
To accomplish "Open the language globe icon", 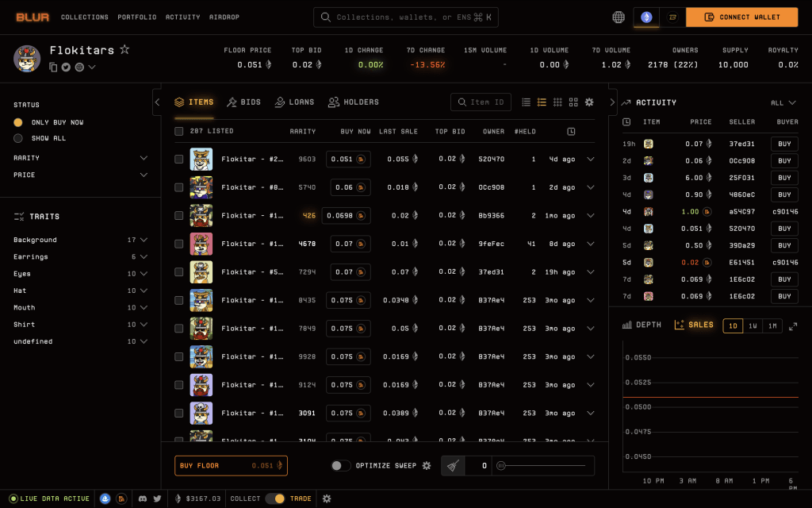I will click(619, 17).
